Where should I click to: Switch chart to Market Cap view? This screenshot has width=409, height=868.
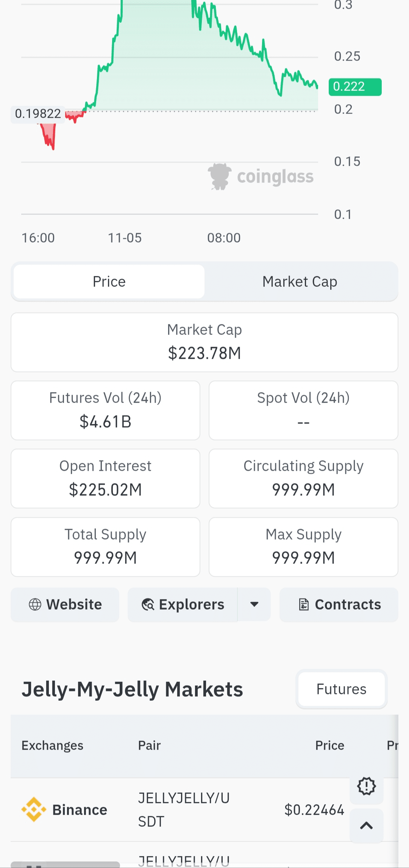(300, 282)
